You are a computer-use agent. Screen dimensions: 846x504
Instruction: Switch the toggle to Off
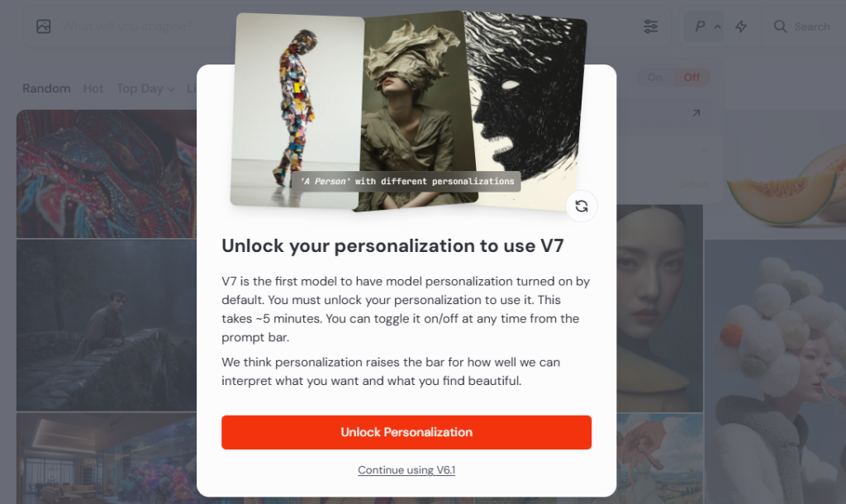pos(692,77)
